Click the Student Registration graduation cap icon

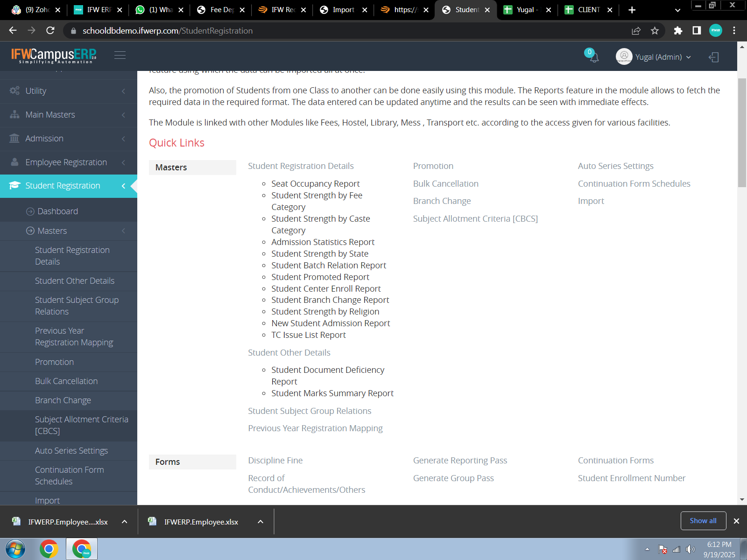(15, 185)
